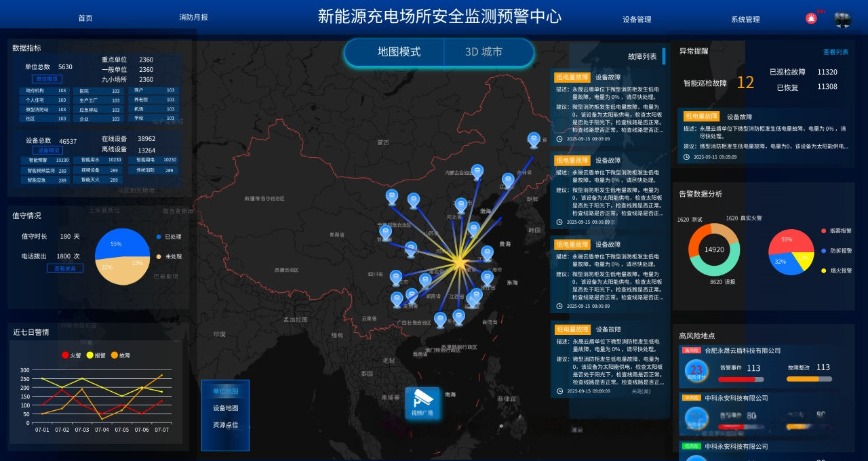
Task: Toggle the 火警 legend in 近七日警情
Action: [x=71, y=355]
